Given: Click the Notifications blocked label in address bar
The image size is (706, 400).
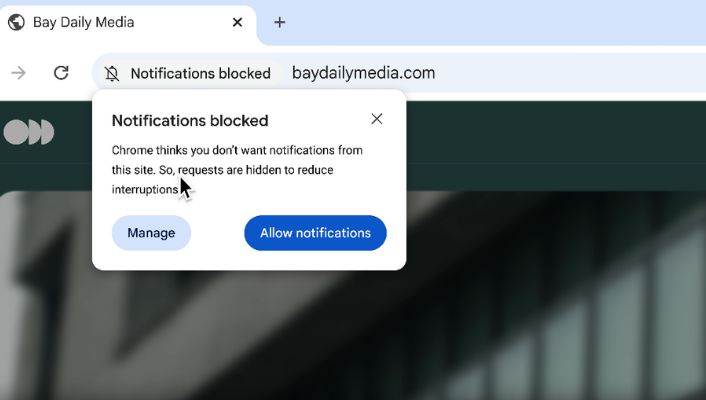Looking at the screenshot, I should coord(200,73).
